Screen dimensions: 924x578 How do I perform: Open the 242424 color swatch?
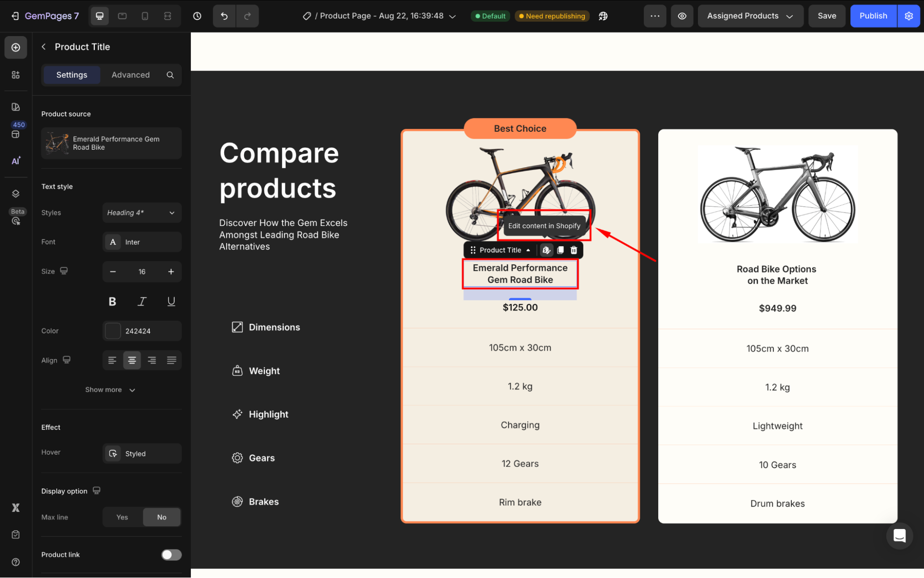tap(113, 331)
